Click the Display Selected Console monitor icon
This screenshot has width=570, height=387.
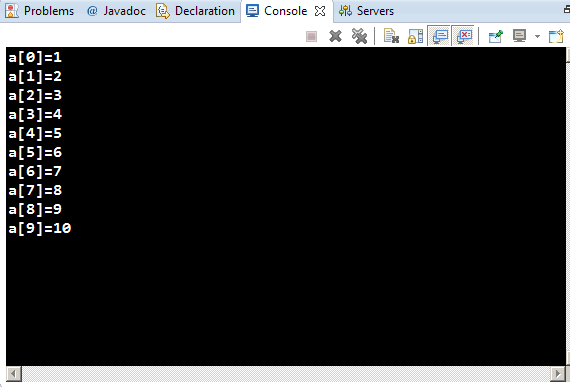[519, 36]
